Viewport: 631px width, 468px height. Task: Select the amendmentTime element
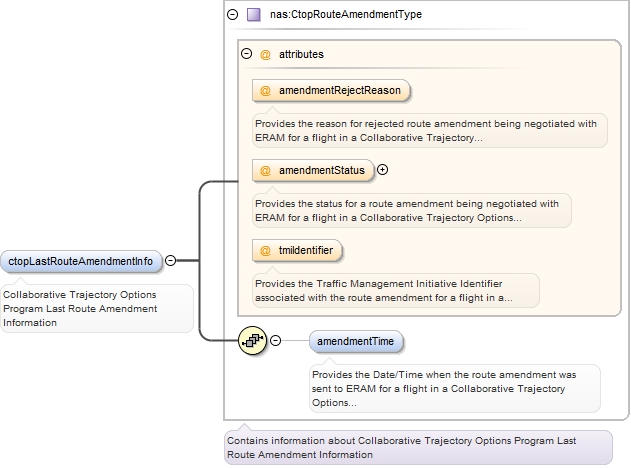[x=356, y=342]
